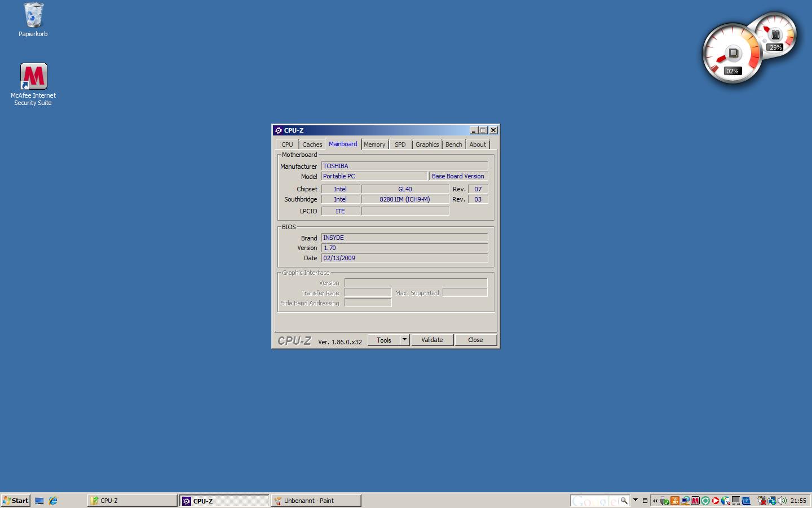Click the power plug battery tray icon
Screen dimensions: 812x508
(761, 501)
